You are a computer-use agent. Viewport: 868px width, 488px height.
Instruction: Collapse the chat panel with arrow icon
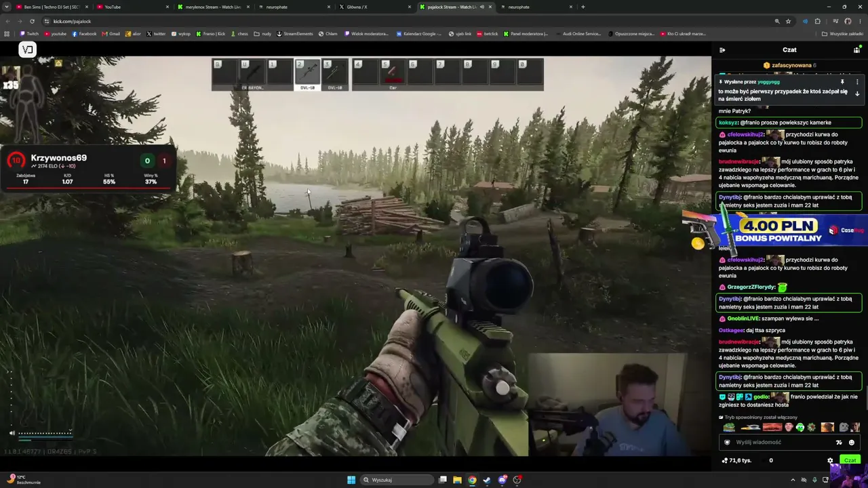click(x=722, y=50)
